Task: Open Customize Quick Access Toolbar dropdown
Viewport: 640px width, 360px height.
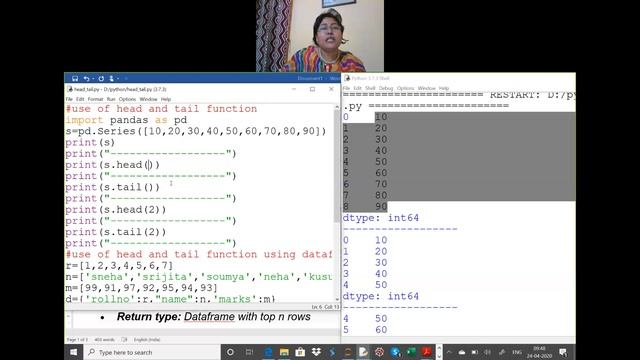Action: 126,78
